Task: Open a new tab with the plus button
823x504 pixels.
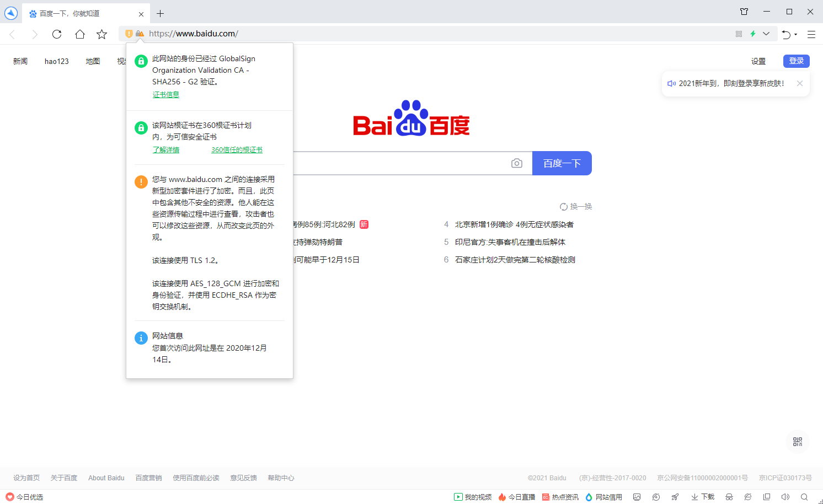Action: coord(160,13)
